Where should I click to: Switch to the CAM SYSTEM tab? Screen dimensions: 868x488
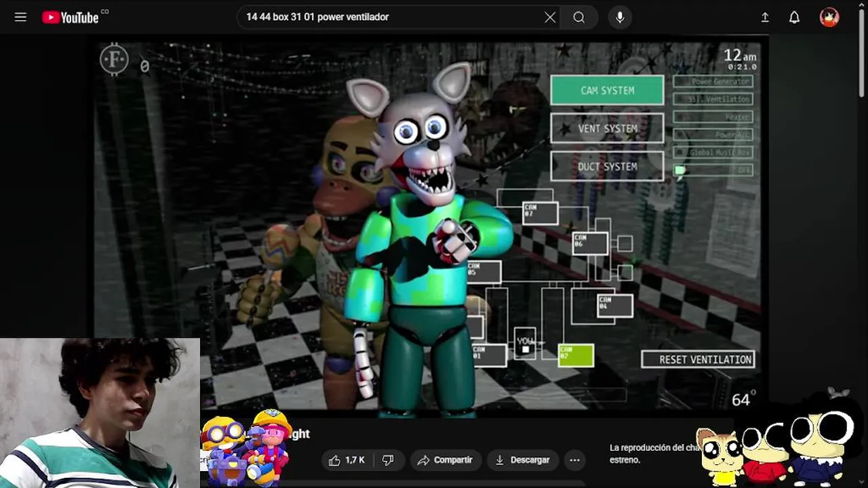point(607,90)
